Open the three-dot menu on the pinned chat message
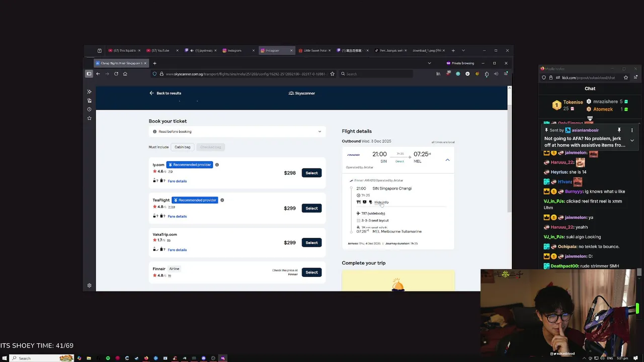Image resolution: width=644 pixels, height=362 pixels. coord(632,130)
